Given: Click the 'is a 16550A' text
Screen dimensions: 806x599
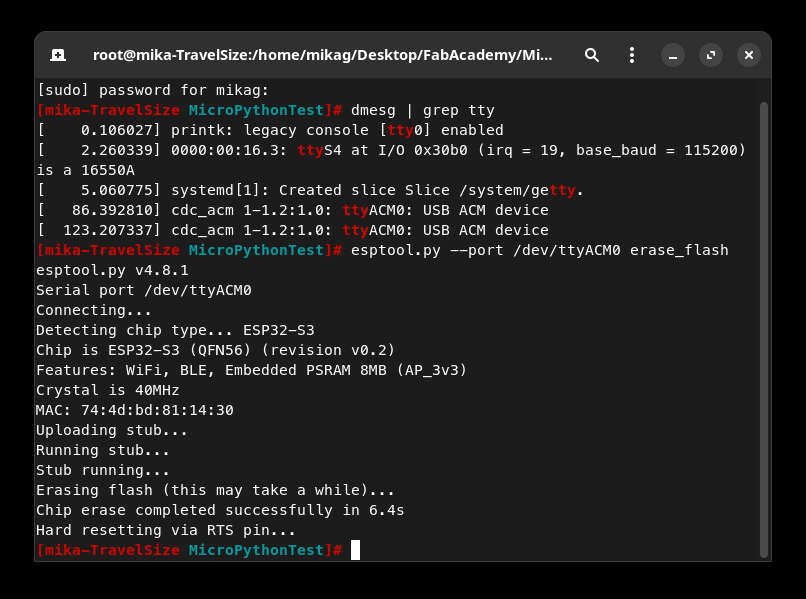Looking at the screenshot, I should [85, 170].
